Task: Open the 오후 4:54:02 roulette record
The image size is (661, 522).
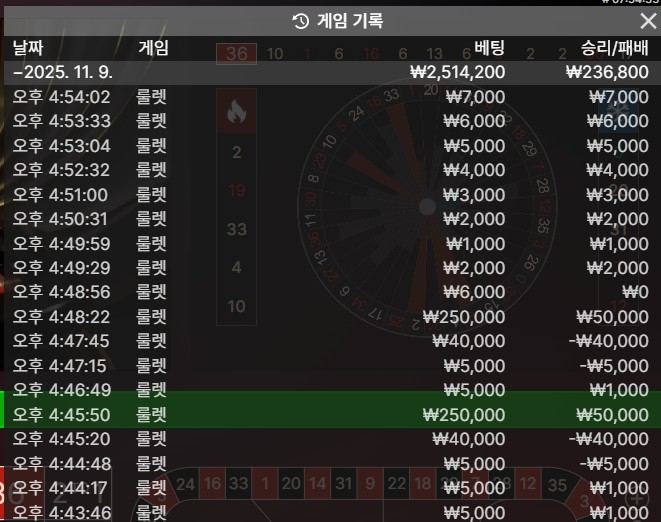Action: click(330, 97)
